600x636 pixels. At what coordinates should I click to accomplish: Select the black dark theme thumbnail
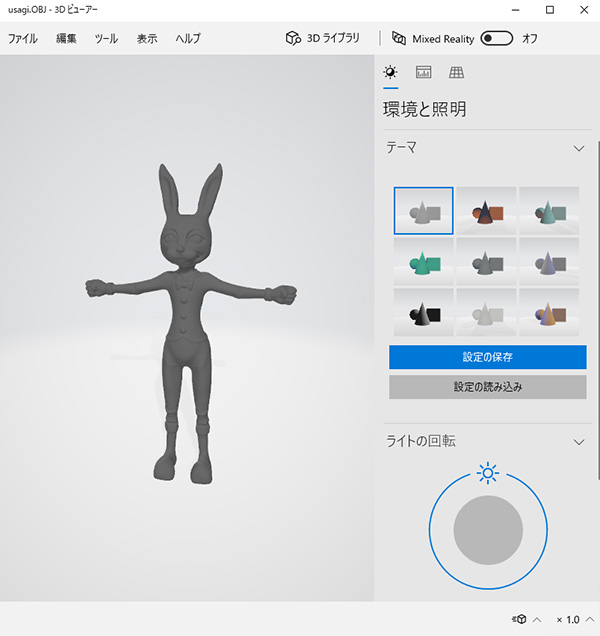pyautogui.click(x=424, y=313)
